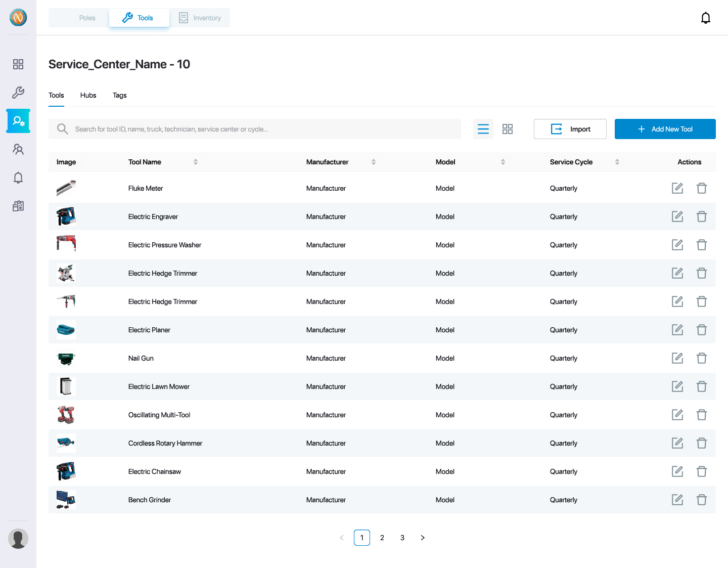
Task: Open user profile avatar
Action: tap(18, 539)
